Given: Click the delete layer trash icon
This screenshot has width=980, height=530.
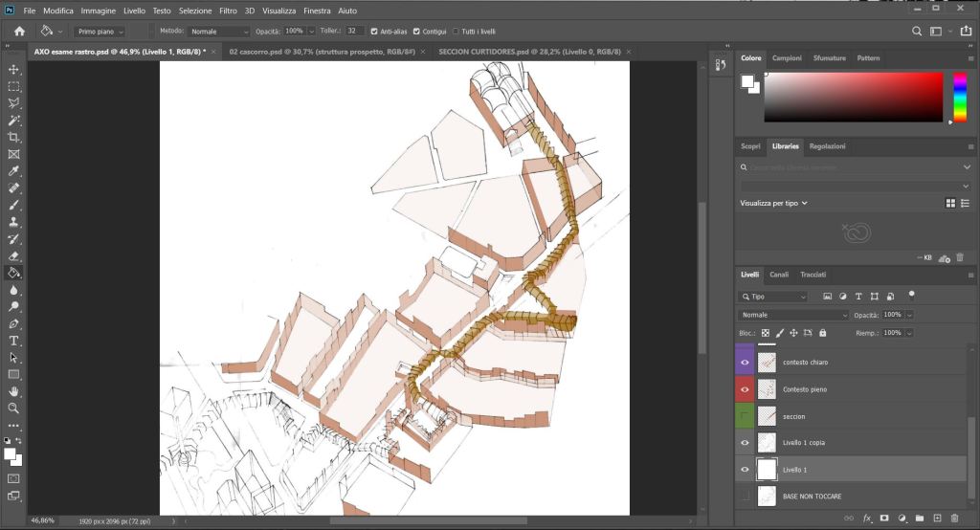Looking at the screenshot, I should click(954, 519).
